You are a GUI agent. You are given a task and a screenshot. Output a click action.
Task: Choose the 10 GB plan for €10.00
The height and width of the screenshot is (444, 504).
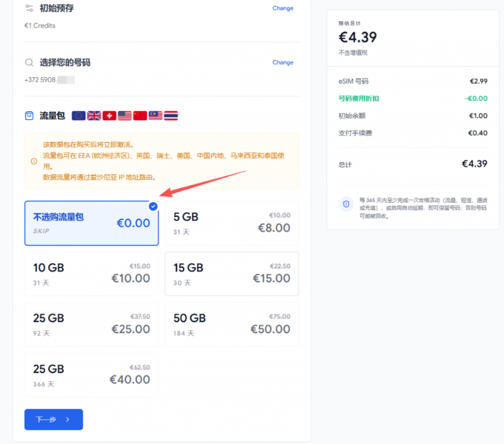[x=91, y=274]
